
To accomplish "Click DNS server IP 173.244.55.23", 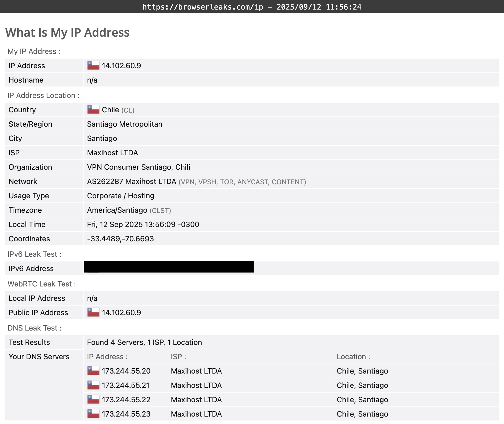I will click(126, 414).
